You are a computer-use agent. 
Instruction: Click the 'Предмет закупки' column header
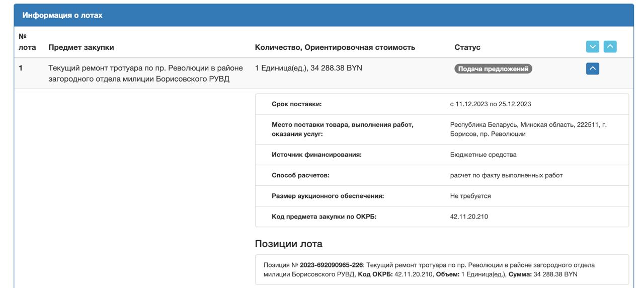point(81,47)
